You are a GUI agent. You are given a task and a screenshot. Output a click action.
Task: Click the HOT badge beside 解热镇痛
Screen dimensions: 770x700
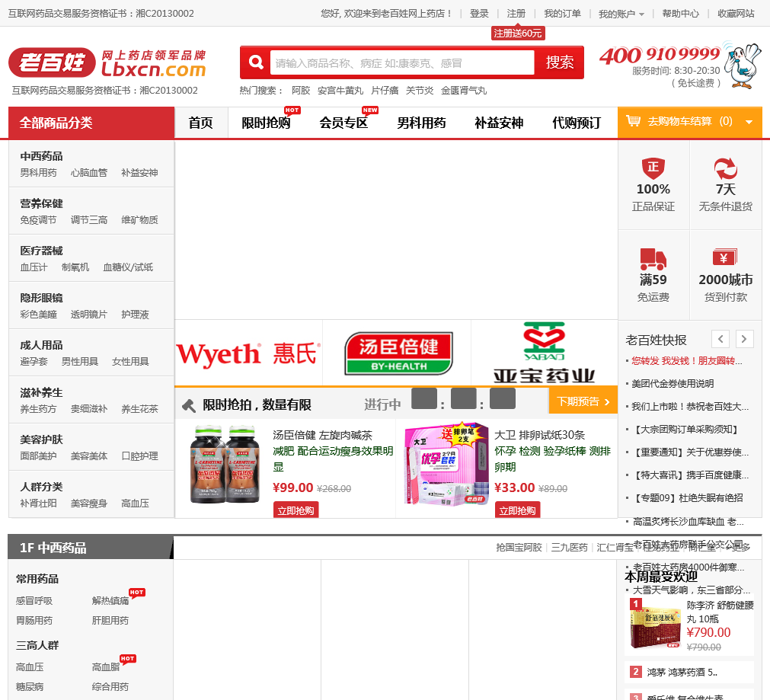[137, 593]
